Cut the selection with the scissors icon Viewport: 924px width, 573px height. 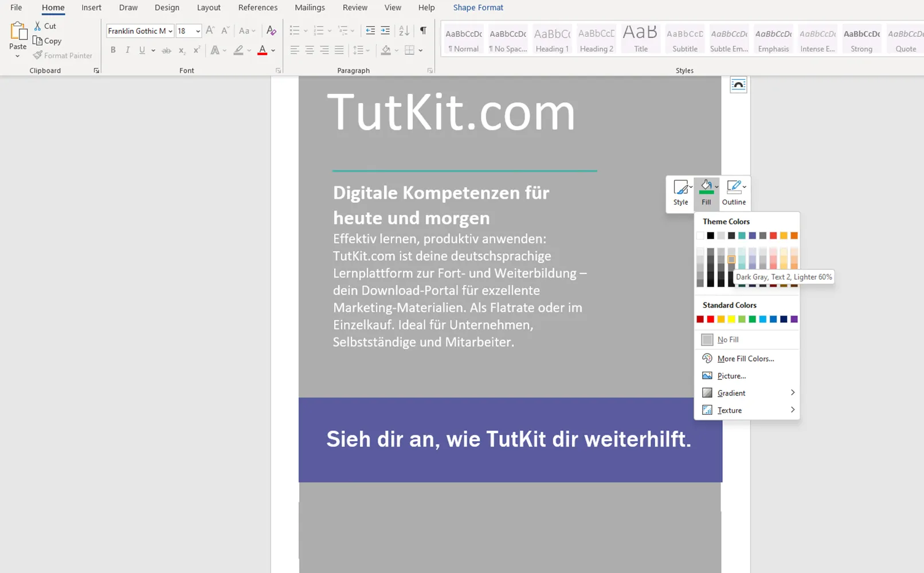pos(45,26)
